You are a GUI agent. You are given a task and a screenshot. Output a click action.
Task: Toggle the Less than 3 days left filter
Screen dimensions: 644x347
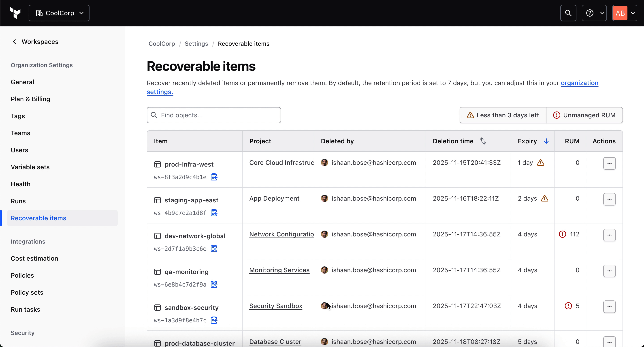(503, 115)
